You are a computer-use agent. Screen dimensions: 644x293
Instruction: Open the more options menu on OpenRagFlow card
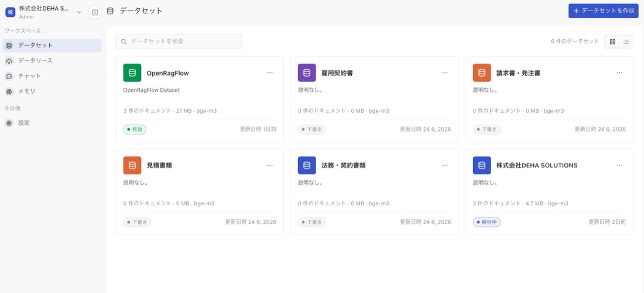[270, 73]
